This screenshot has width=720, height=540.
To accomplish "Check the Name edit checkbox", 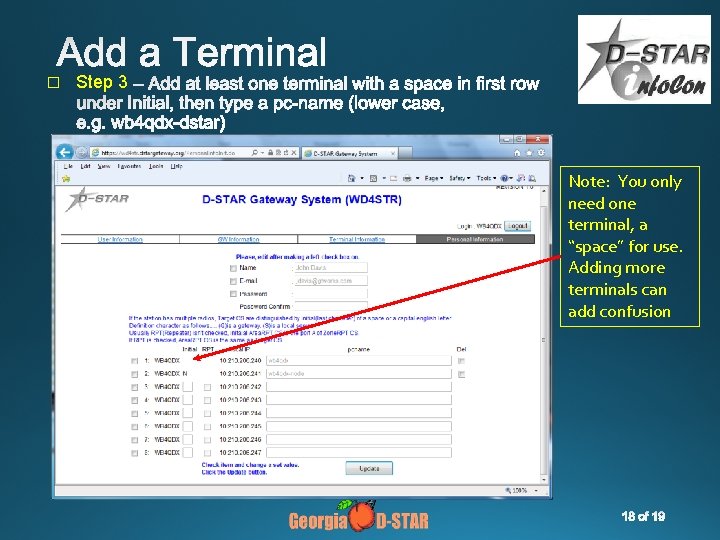I will click(233, 268).
